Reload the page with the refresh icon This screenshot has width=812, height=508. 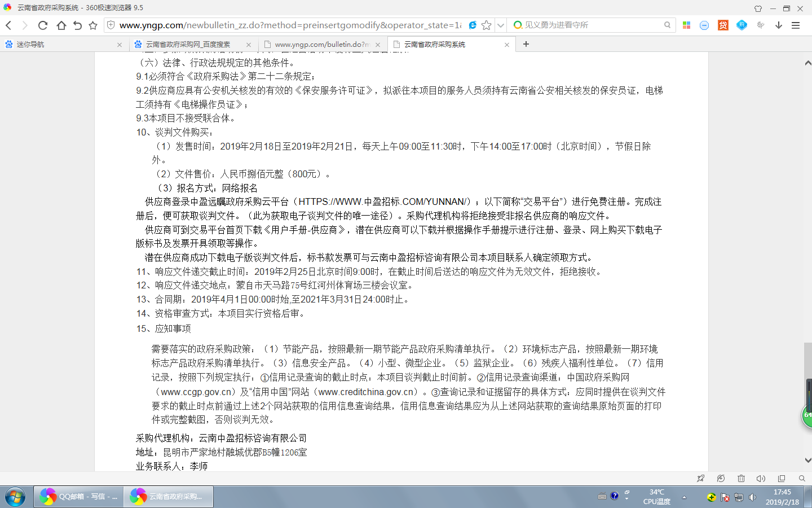coord(43,25)
